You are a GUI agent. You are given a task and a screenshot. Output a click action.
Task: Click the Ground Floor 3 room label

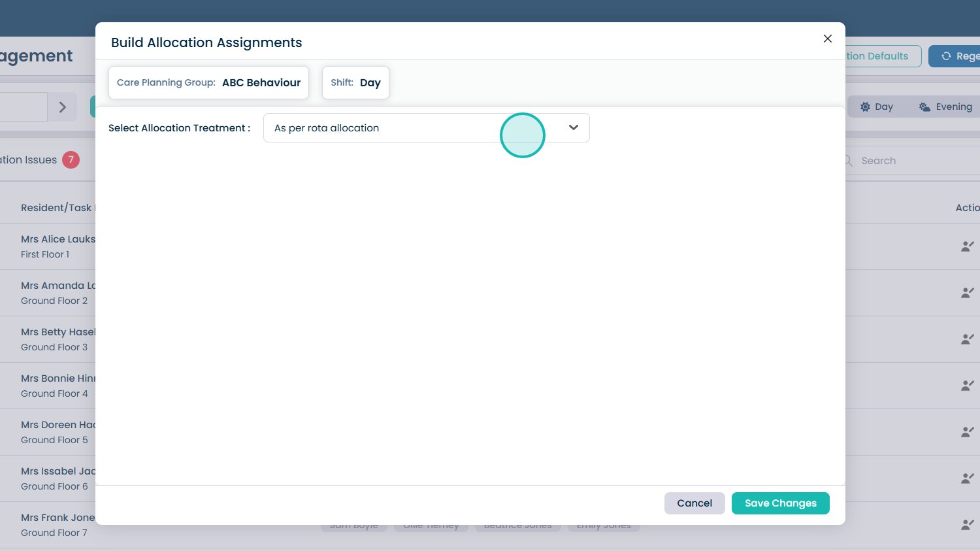54,347
